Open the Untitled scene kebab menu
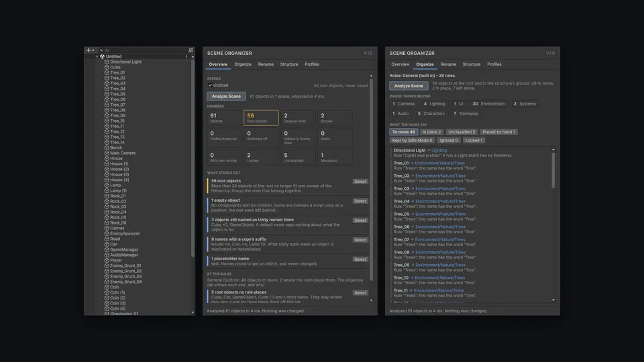644x362 pixels. (186, 56)
